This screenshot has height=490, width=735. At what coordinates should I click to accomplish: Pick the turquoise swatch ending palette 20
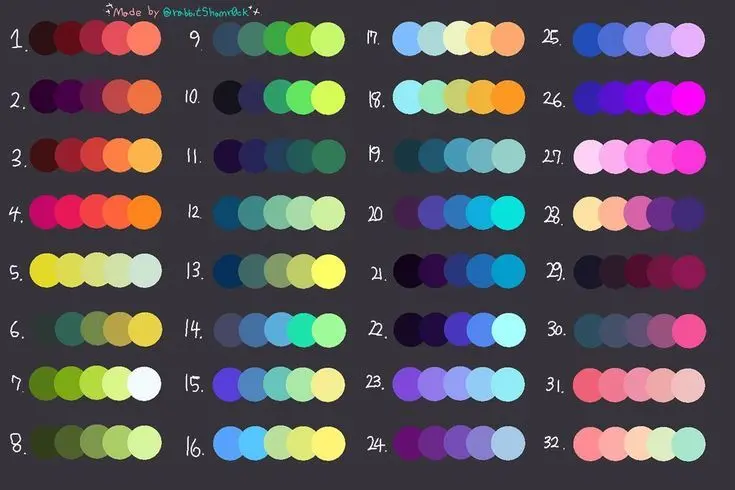[x=508, y=213]
